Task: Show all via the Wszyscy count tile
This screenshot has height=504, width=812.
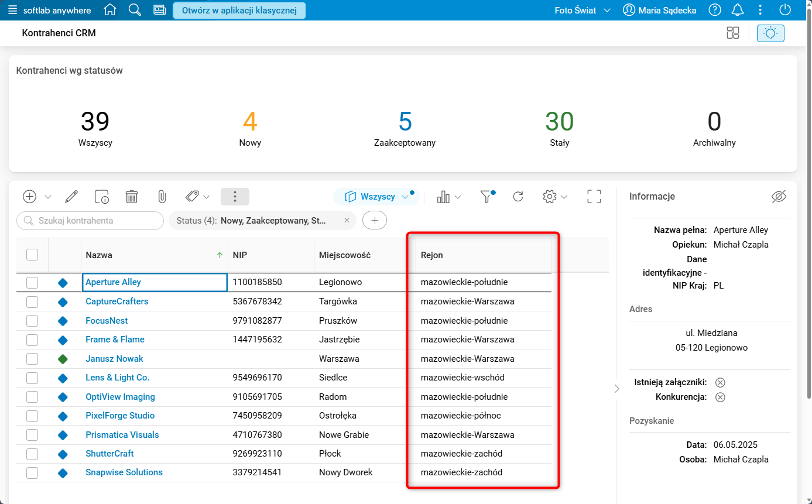Action: click(x=95, y=128)
